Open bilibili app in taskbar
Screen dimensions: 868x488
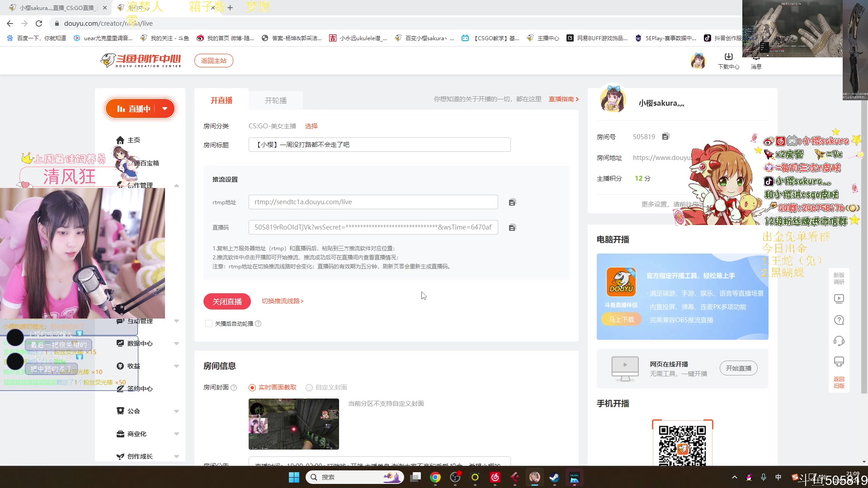(574, 477)
